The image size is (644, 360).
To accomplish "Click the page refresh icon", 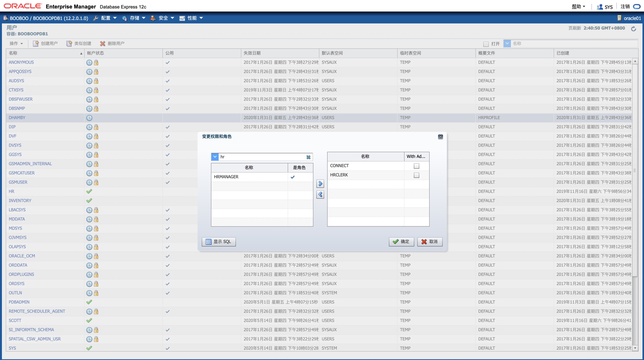I will pyautogui.click(x=633, y=29).
